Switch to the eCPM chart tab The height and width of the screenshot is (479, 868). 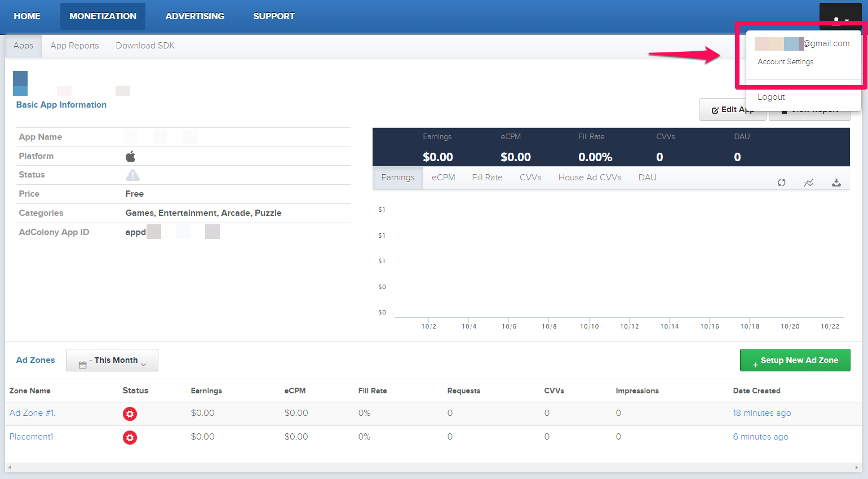[x=443, y=178]
